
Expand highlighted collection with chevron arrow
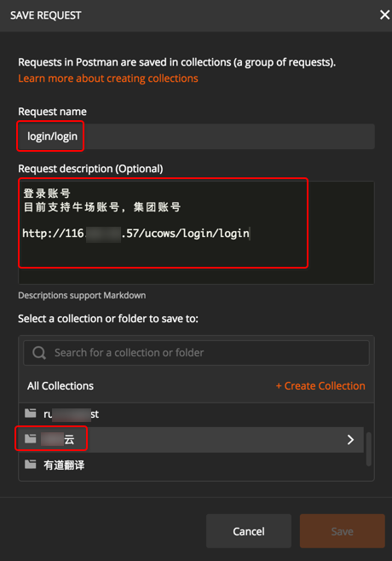(350, 440)
